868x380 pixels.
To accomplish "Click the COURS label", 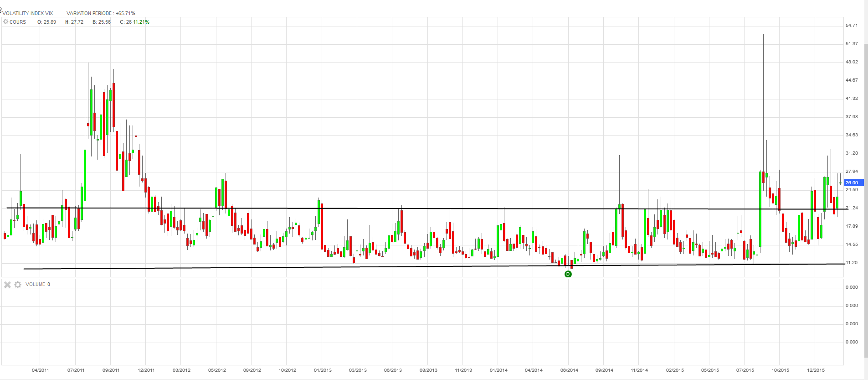I will click(18, 22).
